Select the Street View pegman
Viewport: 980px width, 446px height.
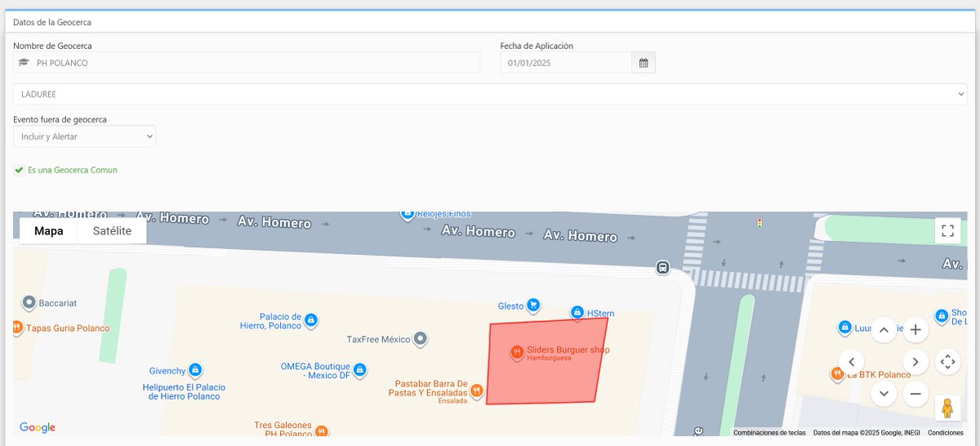(x=947, y=408)
